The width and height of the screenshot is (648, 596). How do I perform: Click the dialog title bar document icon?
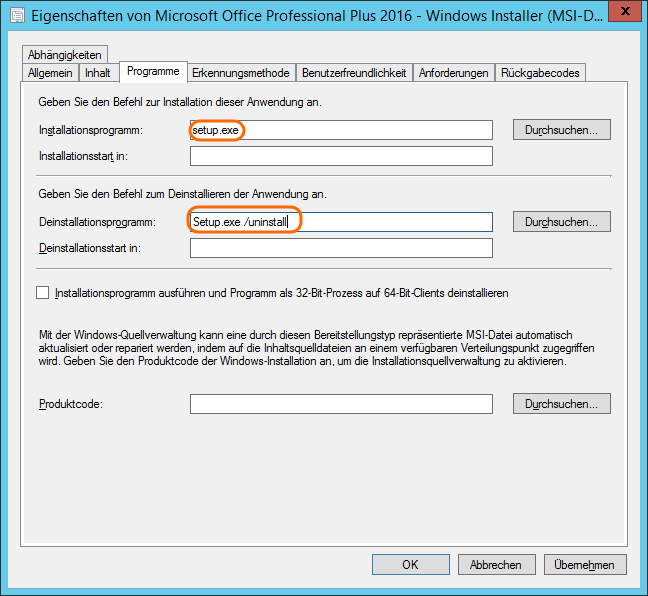click(x=18, y=16)
